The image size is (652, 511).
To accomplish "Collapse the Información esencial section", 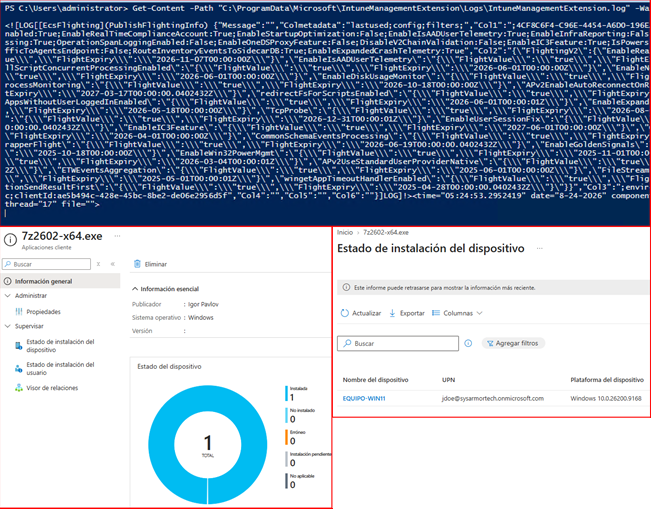I will pos(135,289).
